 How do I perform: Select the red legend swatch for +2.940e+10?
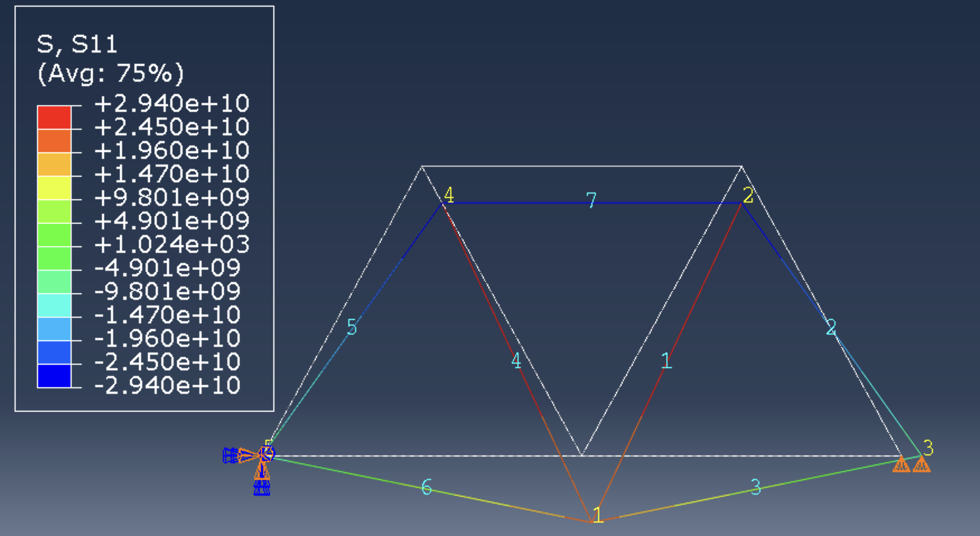(54, 117)
